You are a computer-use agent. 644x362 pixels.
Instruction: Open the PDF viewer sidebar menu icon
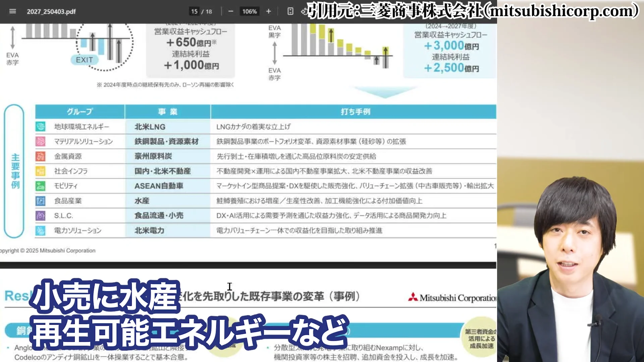point(12,11)
